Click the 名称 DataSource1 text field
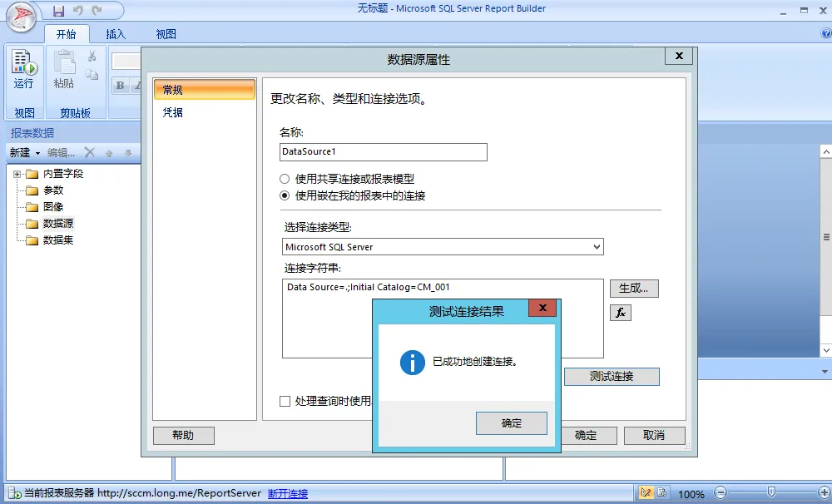This screenshot has height=504, width=832. 383,152
